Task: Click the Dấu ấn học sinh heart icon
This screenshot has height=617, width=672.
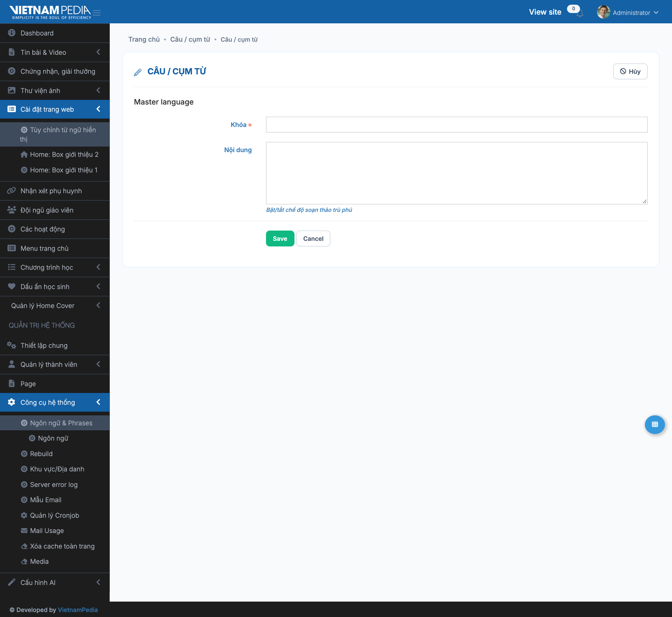Action: point(12,286)
